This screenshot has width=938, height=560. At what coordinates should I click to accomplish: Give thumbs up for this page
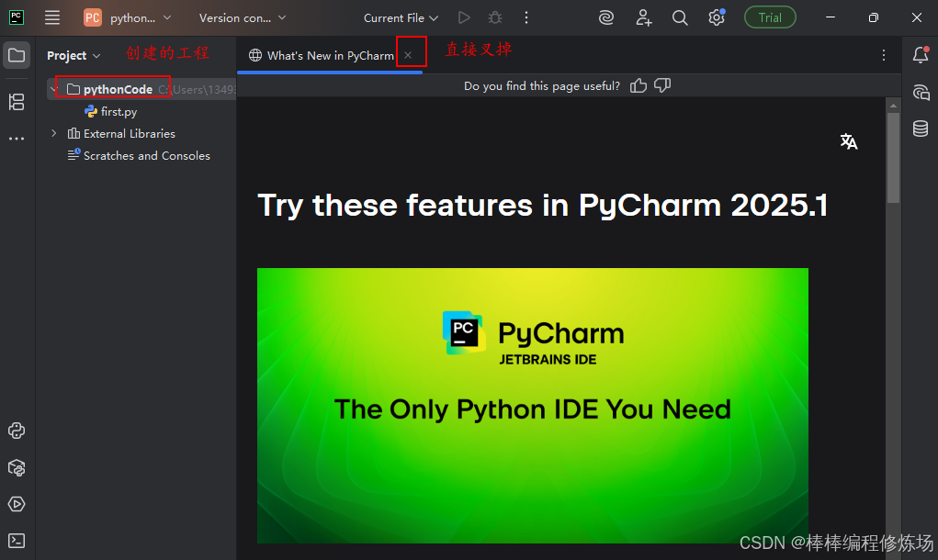tap(639, 86)
